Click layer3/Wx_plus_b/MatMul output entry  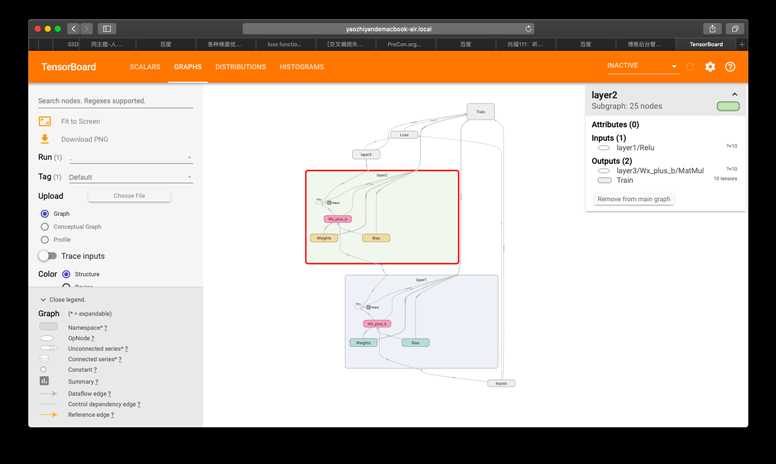pos(660,171)
